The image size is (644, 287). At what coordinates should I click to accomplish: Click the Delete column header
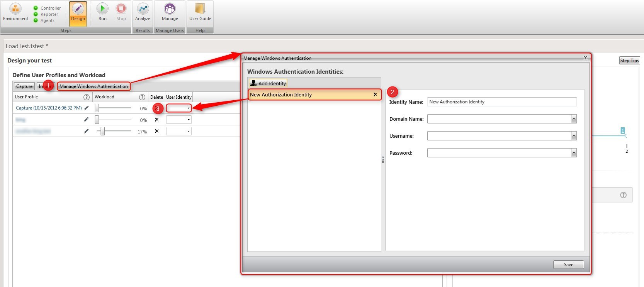(x=156, y=97)
